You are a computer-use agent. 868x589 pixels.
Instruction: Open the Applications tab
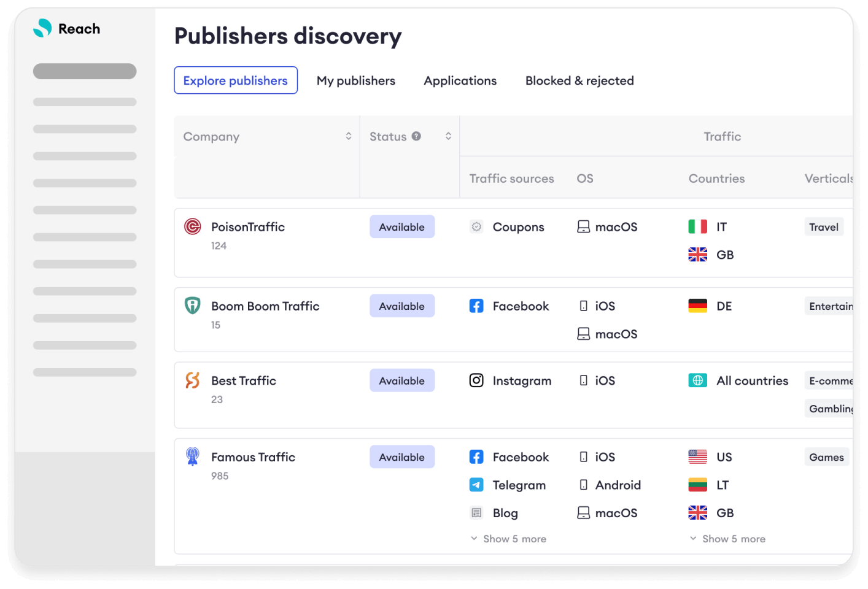[x=460, y=80]
